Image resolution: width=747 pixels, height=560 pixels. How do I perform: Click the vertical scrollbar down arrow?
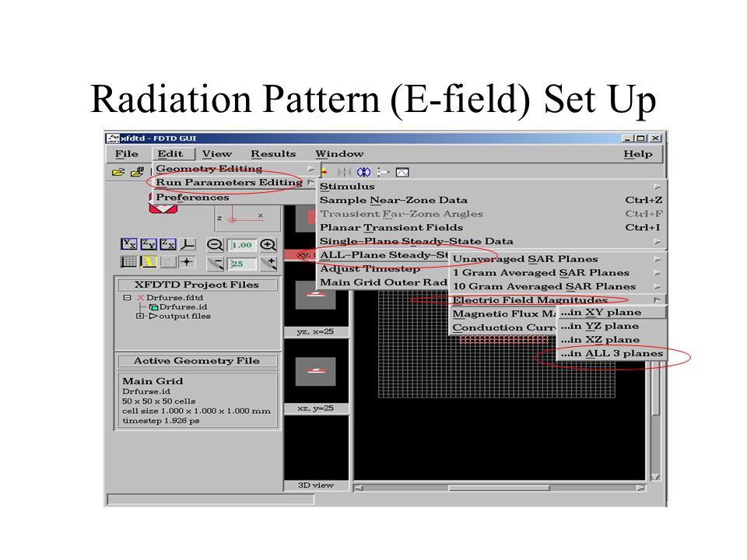(x=656, y=477)
